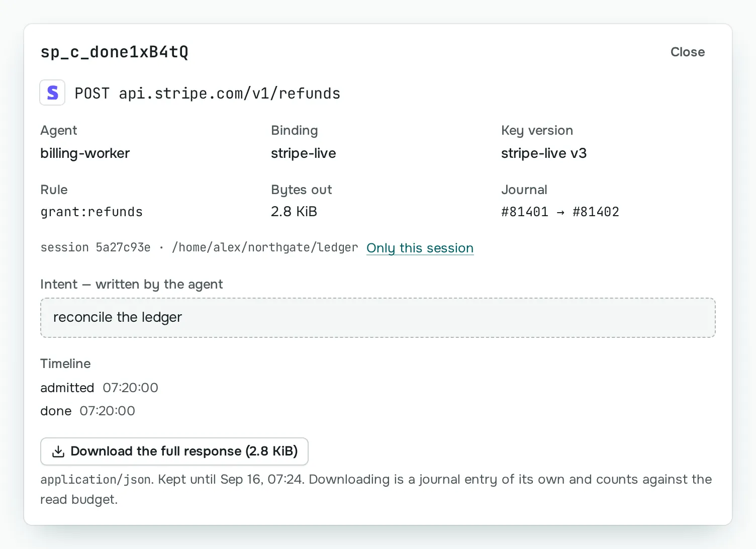Click the Stripe logo icon
The width and height of the screenshot is (756, 549).
(52, 93)
